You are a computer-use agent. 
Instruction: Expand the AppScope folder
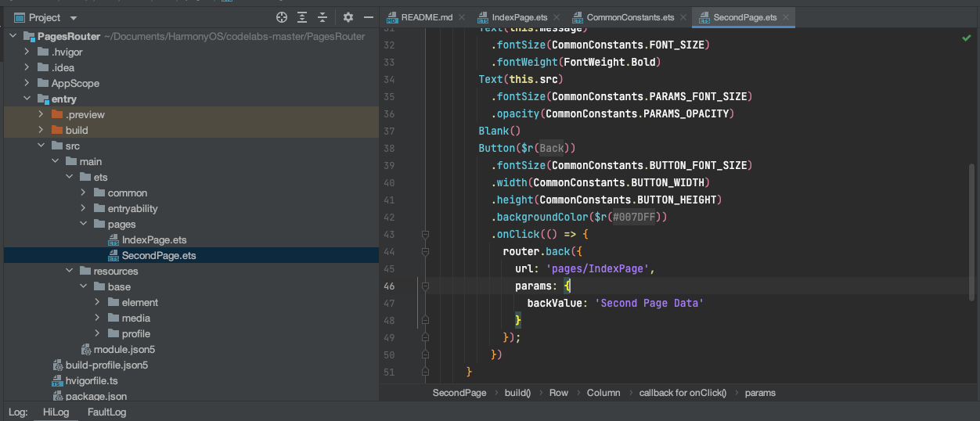(x=27, y=83)
